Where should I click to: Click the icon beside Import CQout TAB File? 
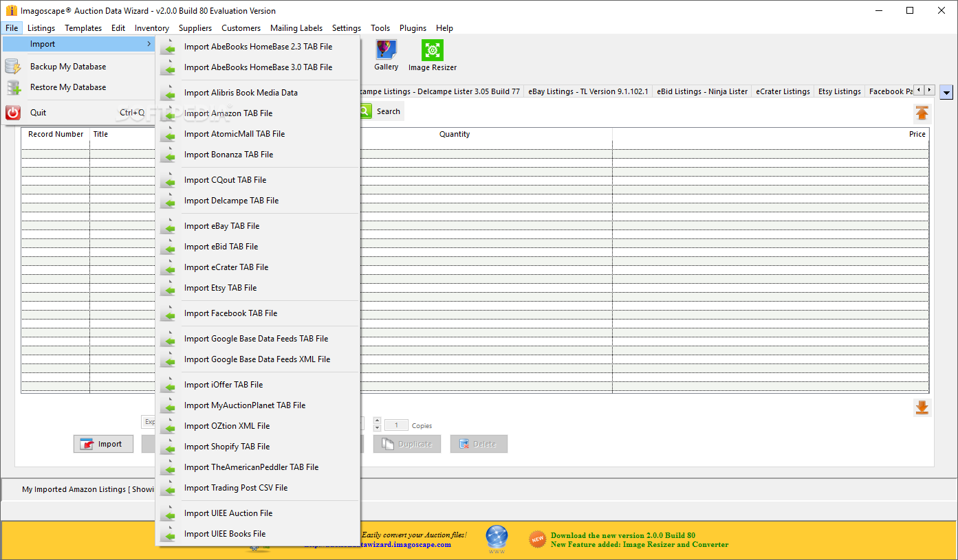tap(167, 180)
